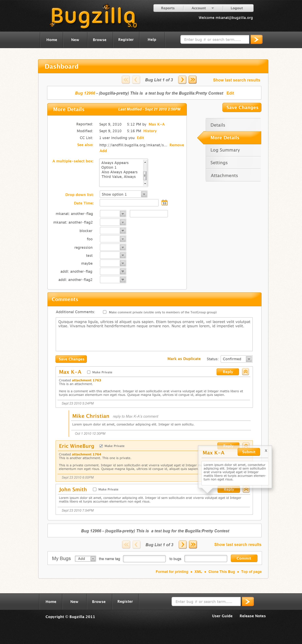The width and height of the screenshot is (302, 644).
Task: Switch to the Log Summary side tab
Action: (233, 150)
